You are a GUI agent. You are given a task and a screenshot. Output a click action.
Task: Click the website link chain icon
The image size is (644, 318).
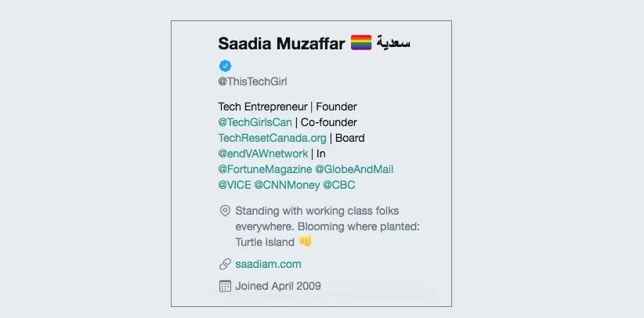[225, 264]
